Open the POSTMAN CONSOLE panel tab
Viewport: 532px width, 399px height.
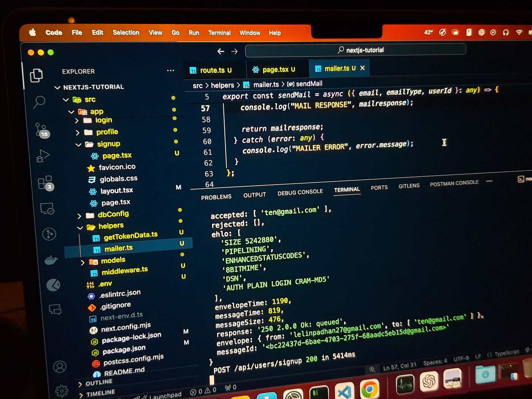point(454,183)
